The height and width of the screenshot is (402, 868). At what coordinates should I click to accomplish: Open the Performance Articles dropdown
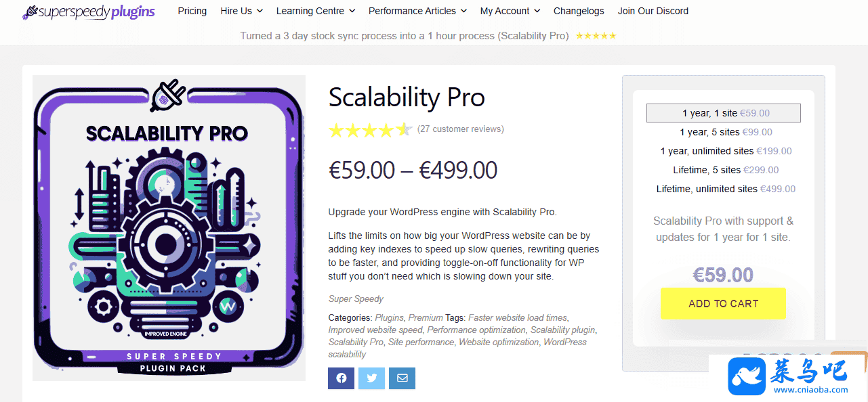click(x=417, y=11)
